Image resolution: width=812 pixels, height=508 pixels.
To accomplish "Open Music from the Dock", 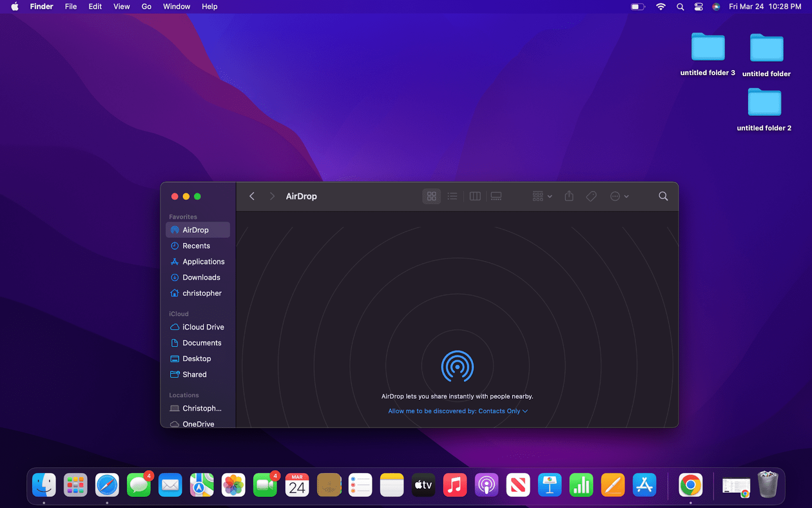I will (455, 485).
